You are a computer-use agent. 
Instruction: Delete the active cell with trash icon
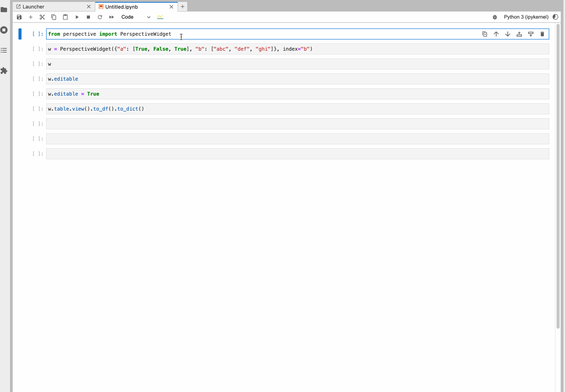coord(542,34)
